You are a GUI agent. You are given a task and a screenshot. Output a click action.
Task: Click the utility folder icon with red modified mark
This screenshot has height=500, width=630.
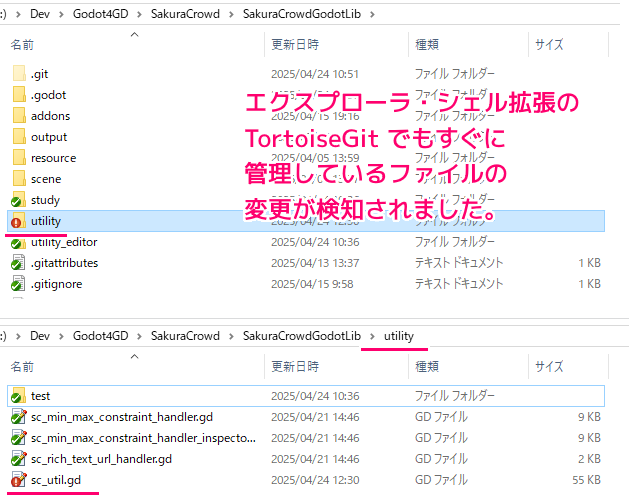(x=18, y=221)
